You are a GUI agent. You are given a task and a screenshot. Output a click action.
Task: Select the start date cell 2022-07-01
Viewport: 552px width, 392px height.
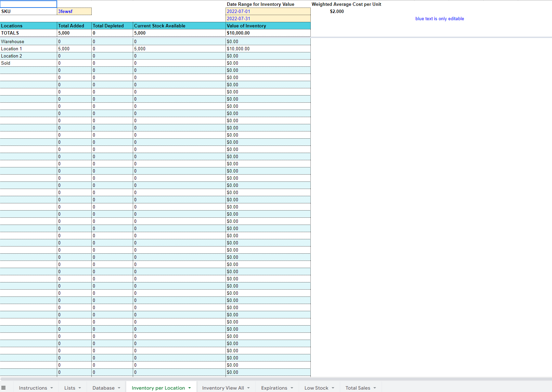(x=268, y=11)
